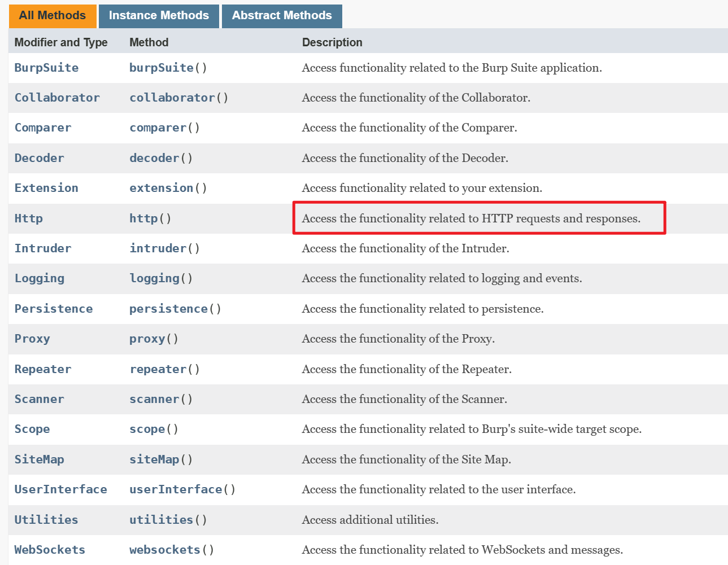Screen dimensions: 728x565
Task: Switch to the All Methods tab
Action: 53,16
